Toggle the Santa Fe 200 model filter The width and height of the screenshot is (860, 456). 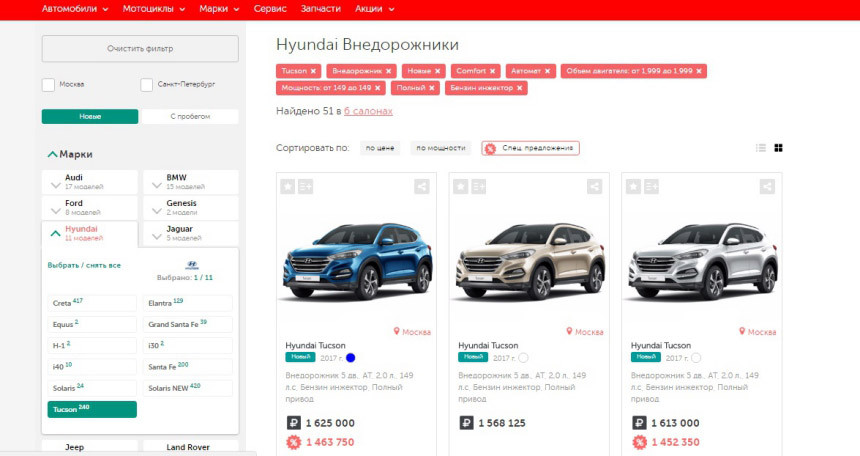click(x=188, y=367)
